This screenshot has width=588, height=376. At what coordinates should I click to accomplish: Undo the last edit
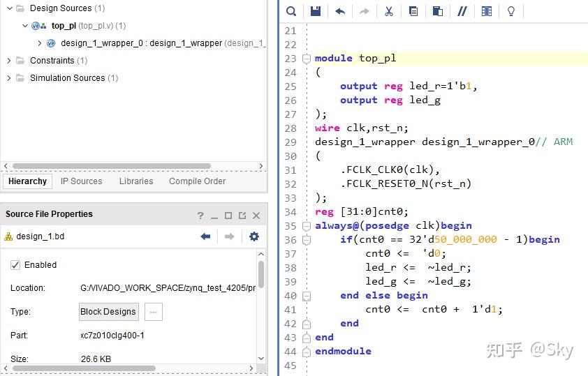pyautogui.click(x=340, y=12)
